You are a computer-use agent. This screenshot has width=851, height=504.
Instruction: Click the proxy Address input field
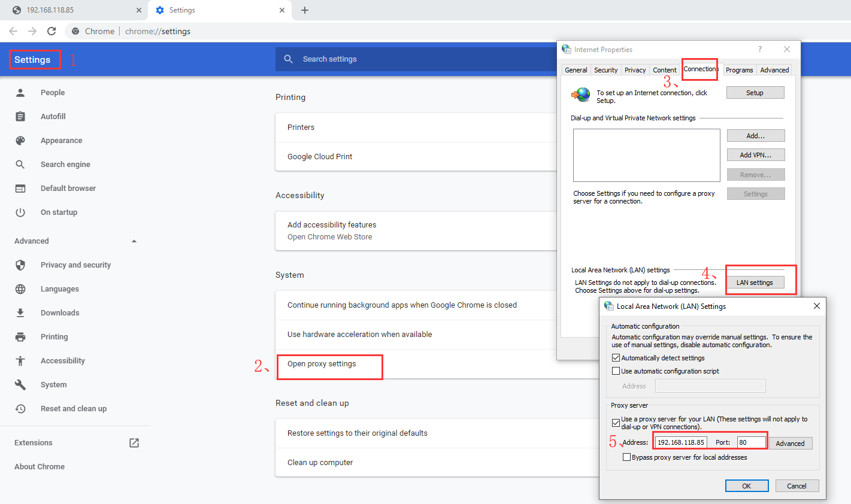point(681,442)
